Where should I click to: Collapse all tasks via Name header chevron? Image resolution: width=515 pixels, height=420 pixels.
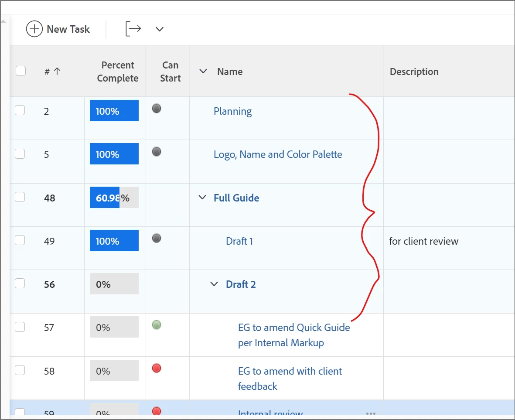point(203,71)
